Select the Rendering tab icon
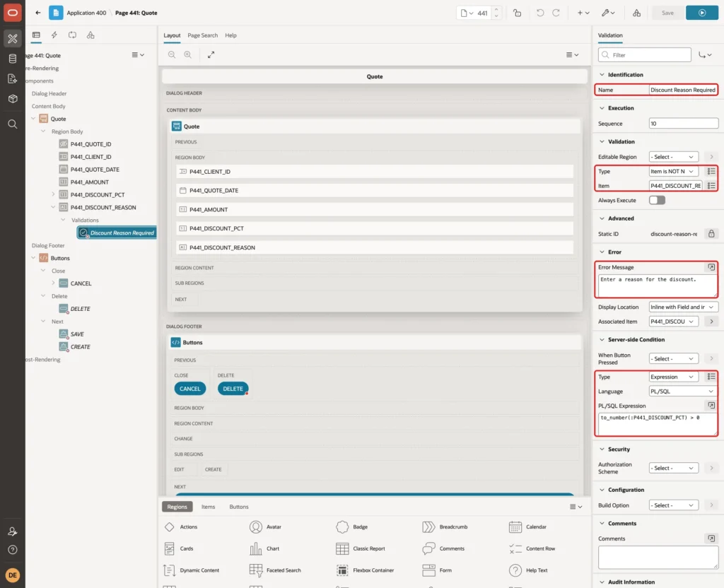724x588 pixels. [36, 35]
